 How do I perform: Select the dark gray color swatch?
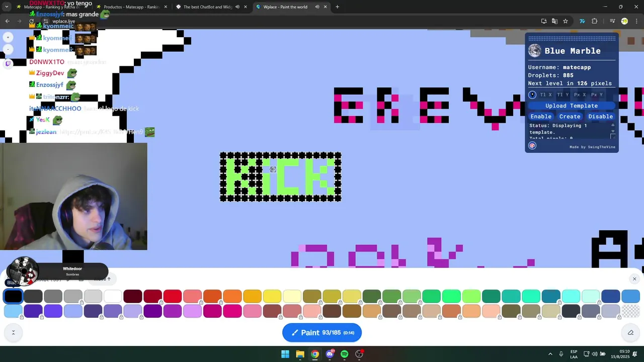click(33, 296)
